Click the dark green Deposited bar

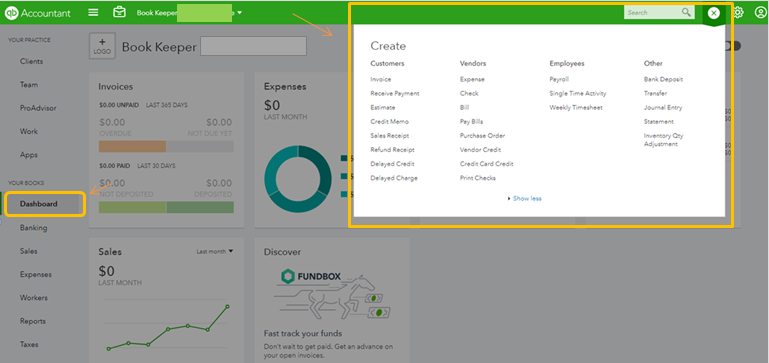pyautogui.click(x=200, y=207)
